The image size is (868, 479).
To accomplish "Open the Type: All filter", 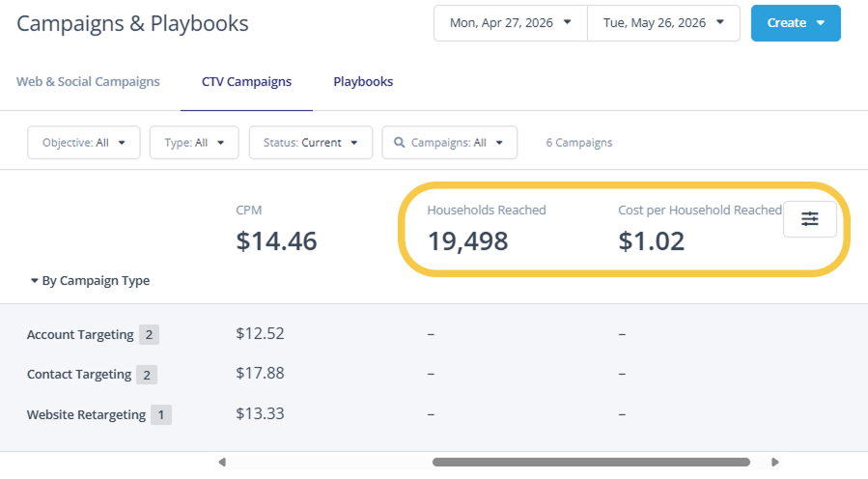I will 194,143.
